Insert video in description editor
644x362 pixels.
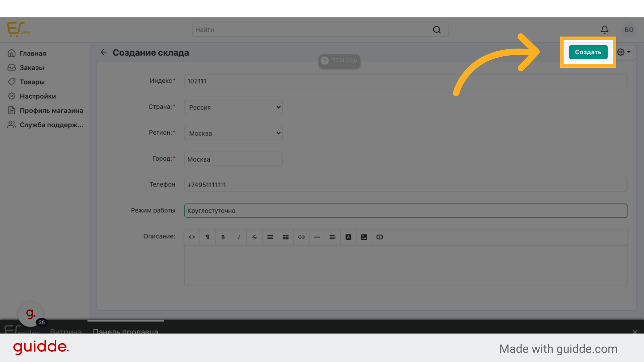(x=379, y=237)
